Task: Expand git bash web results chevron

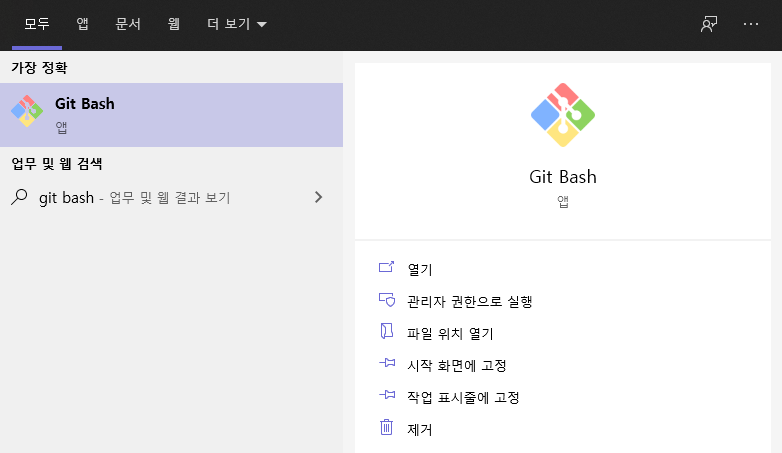Action: pos(318,197)
